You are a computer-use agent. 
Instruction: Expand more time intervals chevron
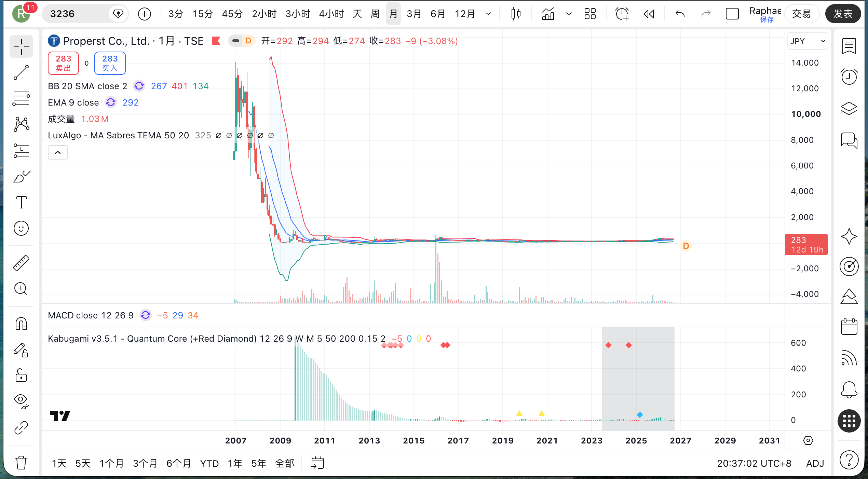(488, 14)
